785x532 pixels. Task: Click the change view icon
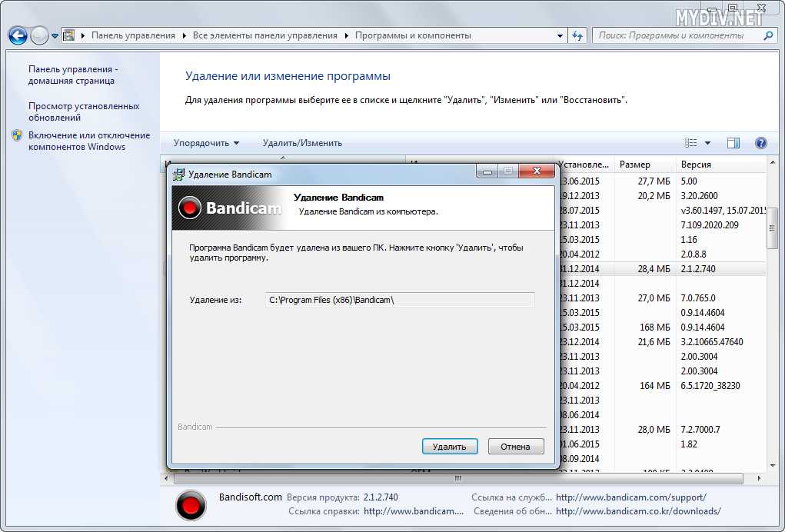(x=690, y=143)
